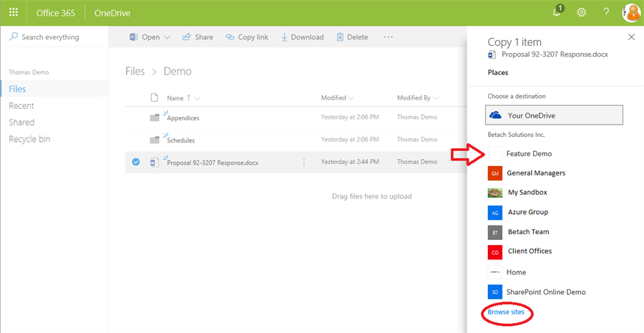The width and height of the screenshot is (644, 333).
Task: Click Yesterday at 2:44 PM timestamp
Action: point(350,162)
